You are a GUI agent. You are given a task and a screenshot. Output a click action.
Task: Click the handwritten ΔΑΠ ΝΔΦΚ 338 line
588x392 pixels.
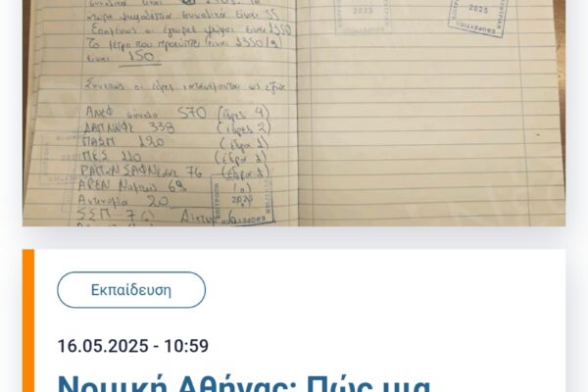click(x=129, y=127)
